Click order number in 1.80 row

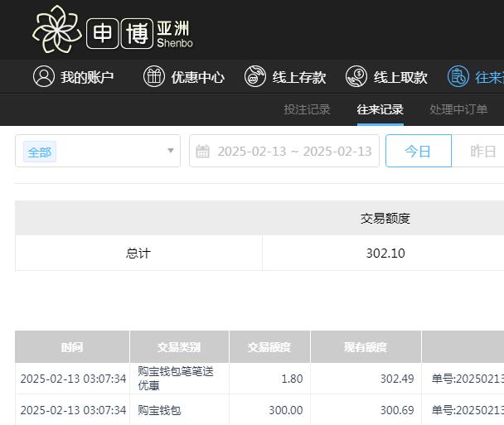[x=468, y=379]
